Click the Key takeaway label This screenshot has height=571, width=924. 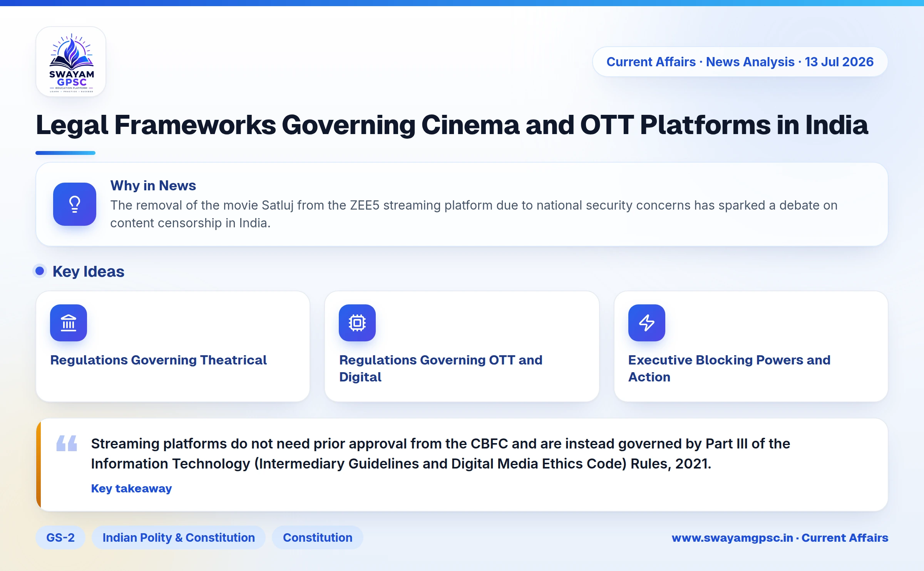click(131, 488)
